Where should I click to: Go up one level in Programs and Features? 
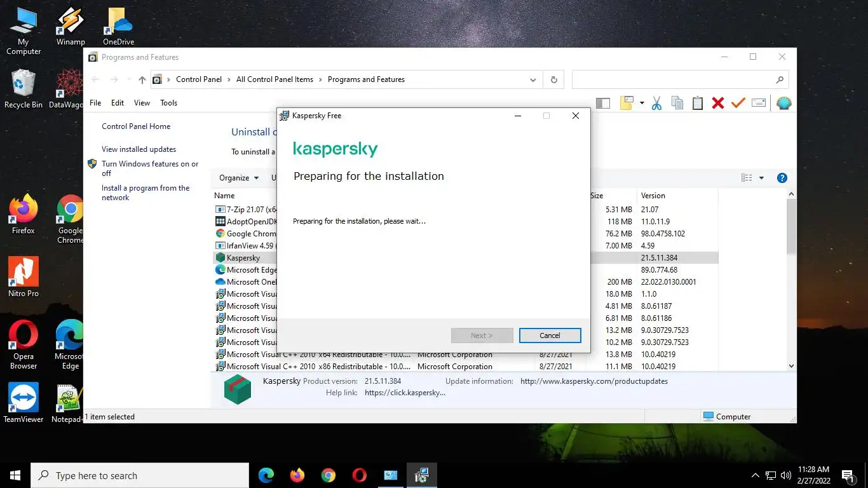(142, 79)
